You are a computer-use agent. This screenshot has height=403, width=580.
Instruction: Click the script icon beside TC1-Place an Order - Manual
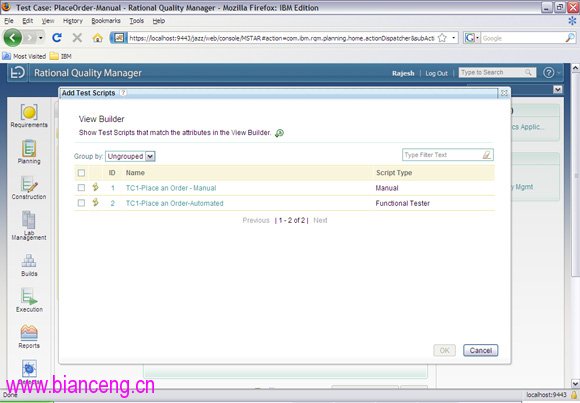point(95,187)
